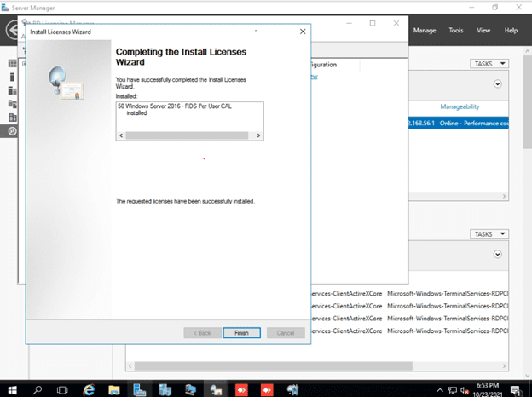Open Local Server sidebar icon
This screenshot has width=532, height=397.
12,77
